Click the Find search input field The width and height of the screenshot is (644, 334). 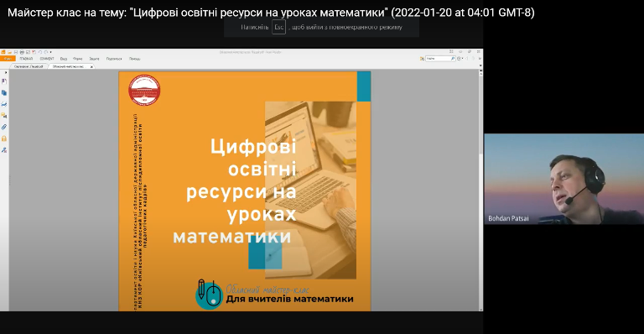point(441,59)
